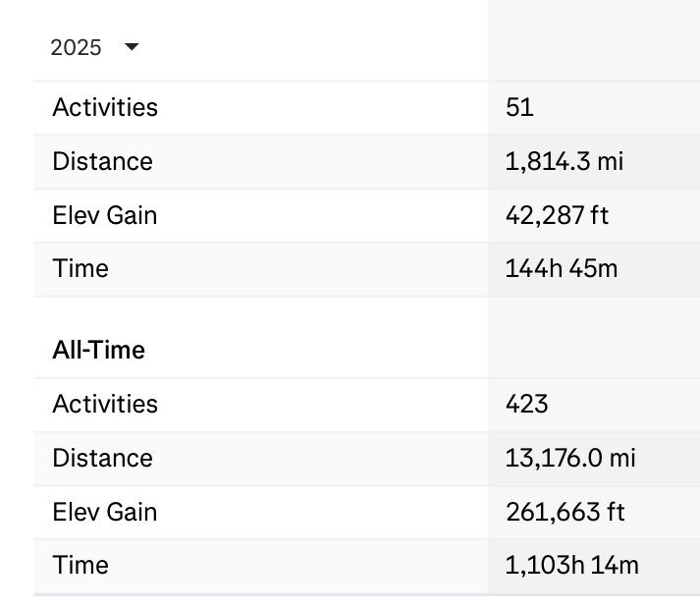
Task: Select the 2025 Activities row label
Action: [105, 107]
